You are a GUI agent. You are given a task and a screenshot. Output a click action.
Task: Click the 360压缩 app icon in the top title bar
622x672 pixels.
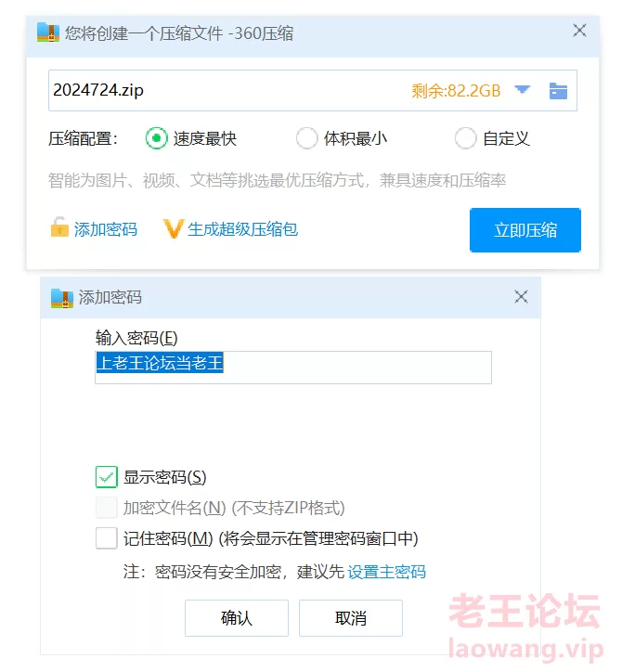click(x=48, y=32)
